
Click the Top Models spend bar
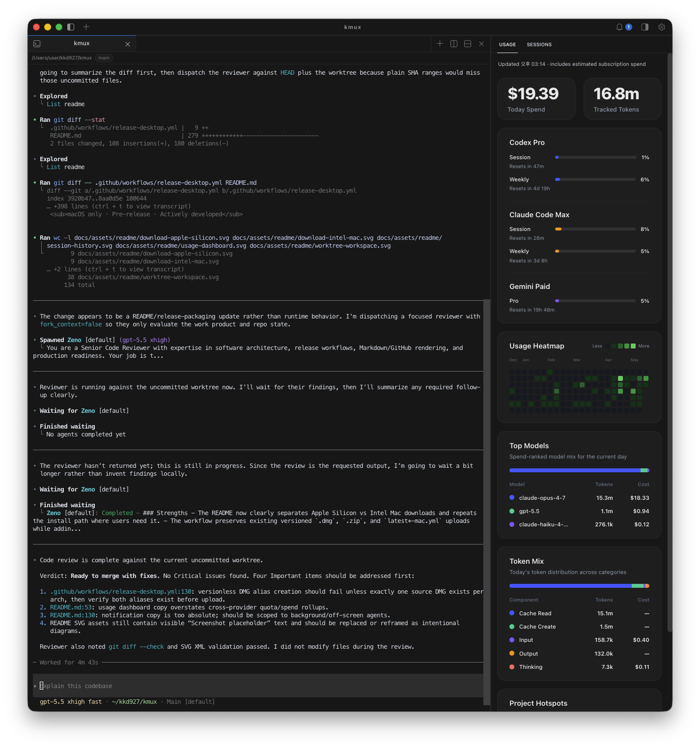(x=579, y=470)
